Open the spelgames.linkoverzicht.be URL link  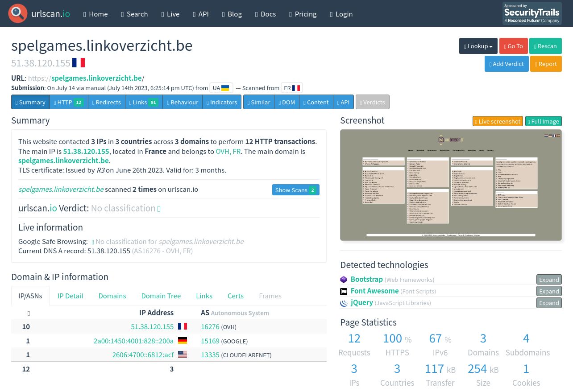pos(96,78)
